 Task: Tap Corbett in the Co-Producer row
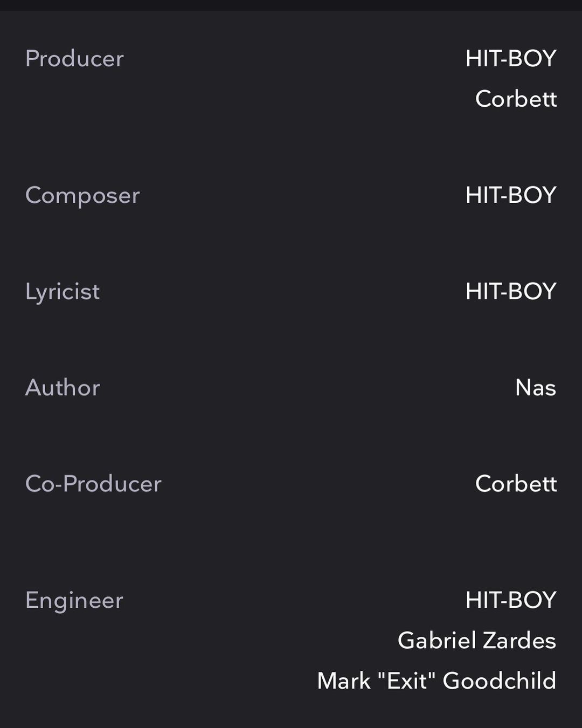[516, 484]
